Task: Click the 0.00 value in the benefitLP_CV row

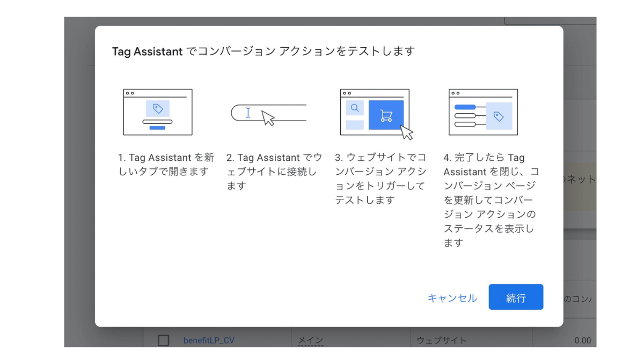Action: (x=582, y=340)
